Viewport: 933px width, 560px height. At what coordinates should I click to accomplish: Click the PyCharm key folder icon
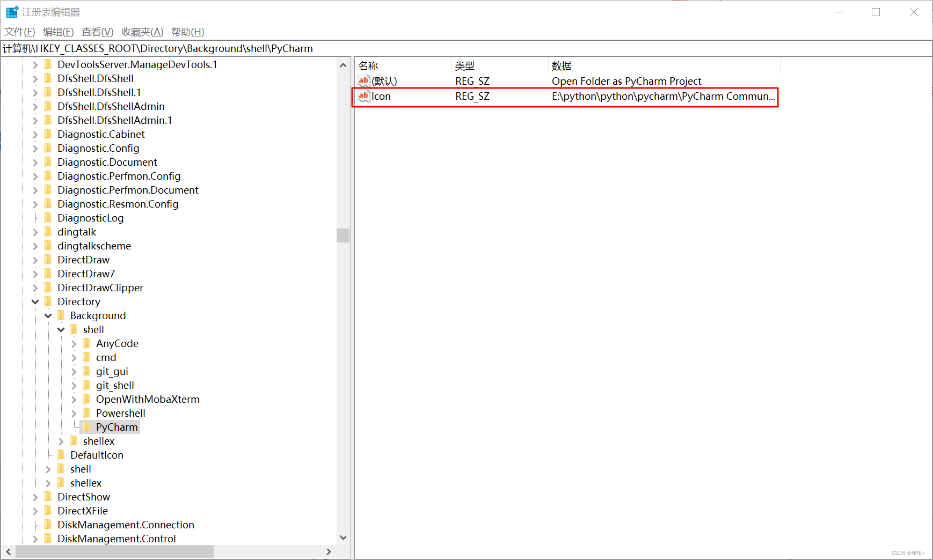point(87,427)
